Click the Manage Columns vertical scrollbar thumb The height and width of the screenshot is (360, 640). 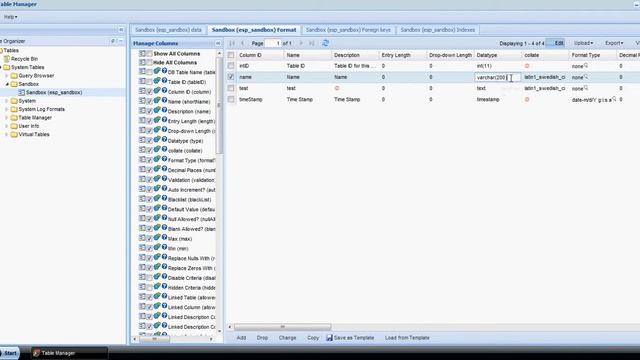point(220,105)
